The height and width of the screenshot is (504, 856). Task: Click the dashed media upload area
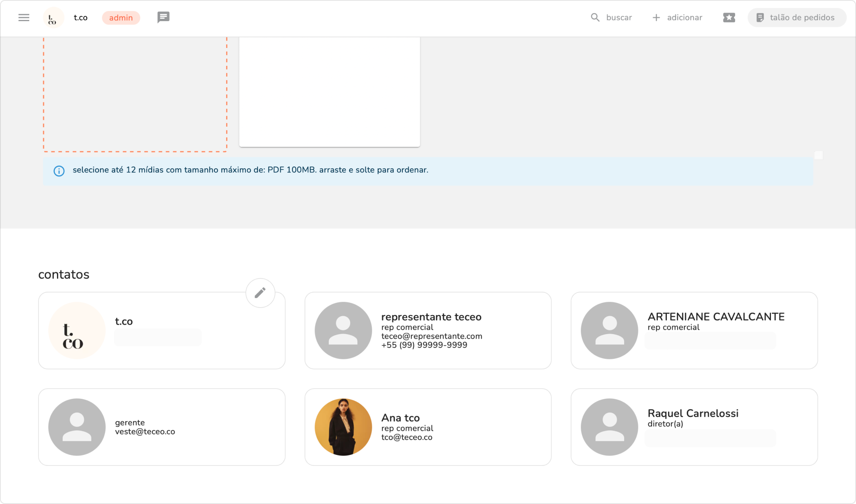coord(135,94)
